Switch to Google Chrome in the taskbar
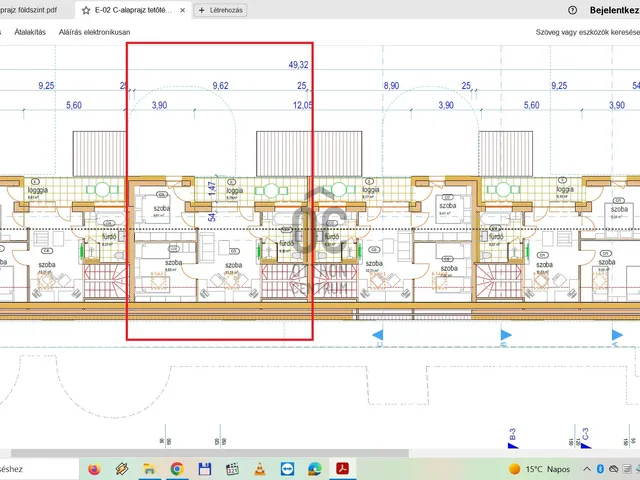Screen dimensions: 640x480 click(177, 469)
